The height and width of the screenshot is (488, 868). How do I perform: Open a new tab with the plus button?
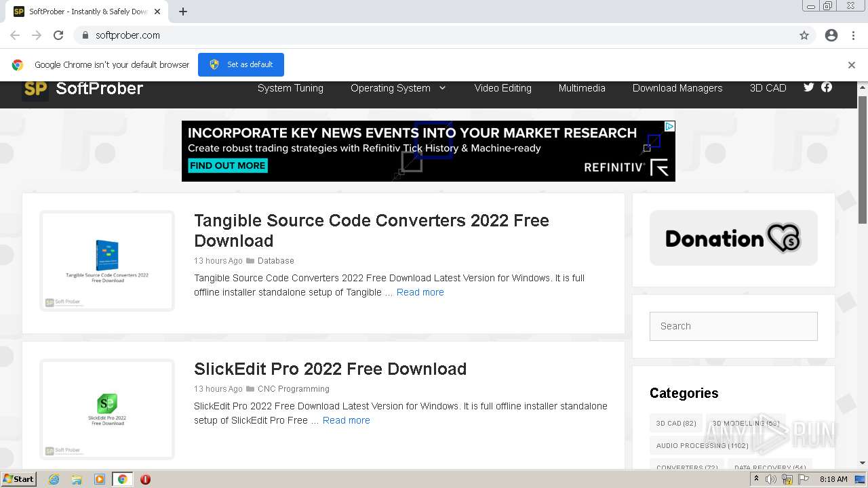coord(183,12)
